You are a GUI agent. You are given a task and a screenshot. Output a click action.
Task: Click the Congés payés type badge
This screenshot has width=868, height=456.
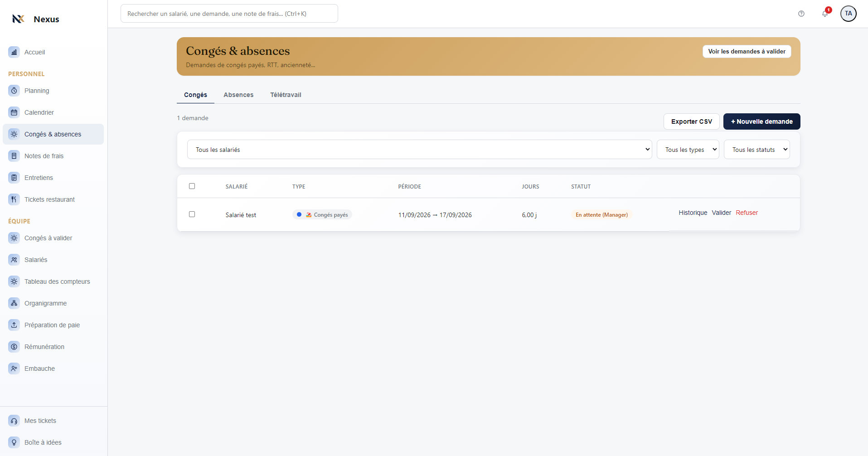[322, 215]
